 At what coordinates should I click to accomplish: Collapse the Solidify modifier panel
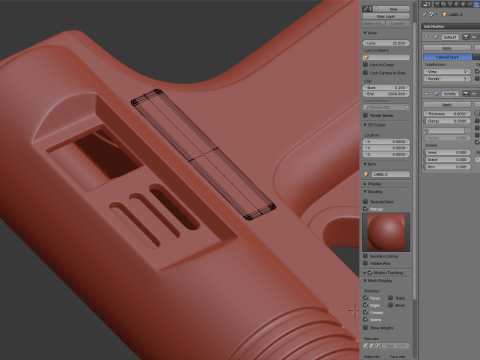pyautogui.click(x=426, y=94)
